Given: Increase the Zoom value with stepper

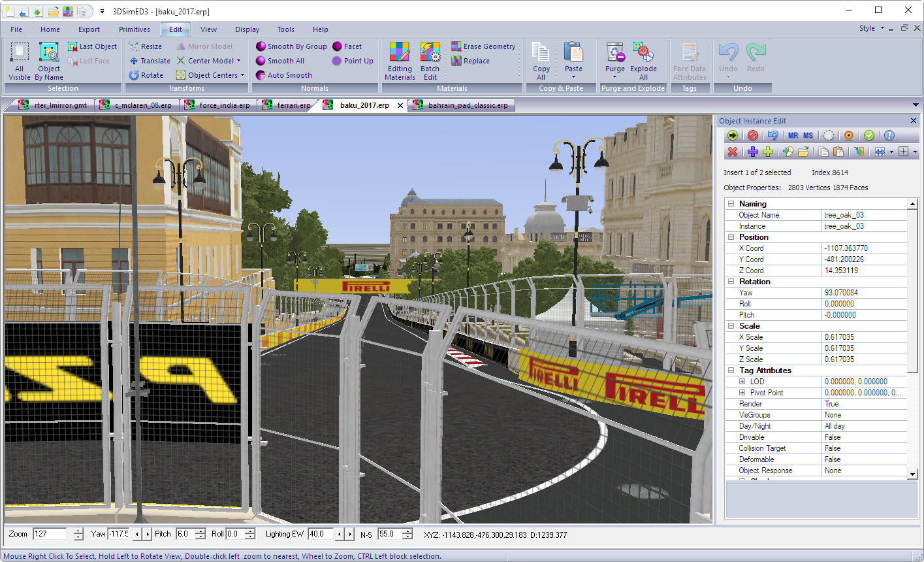Looking at the screenshot, I should click(x=78, y=531).
